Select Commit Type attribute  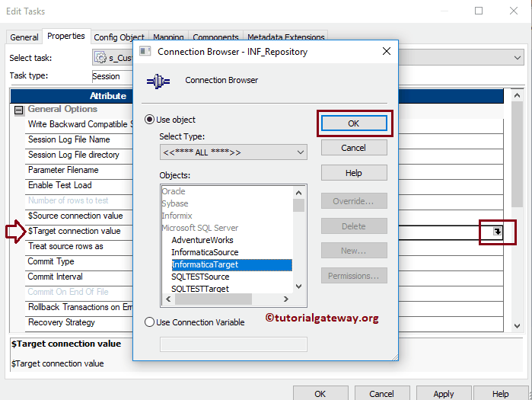(x=78, y=261)
